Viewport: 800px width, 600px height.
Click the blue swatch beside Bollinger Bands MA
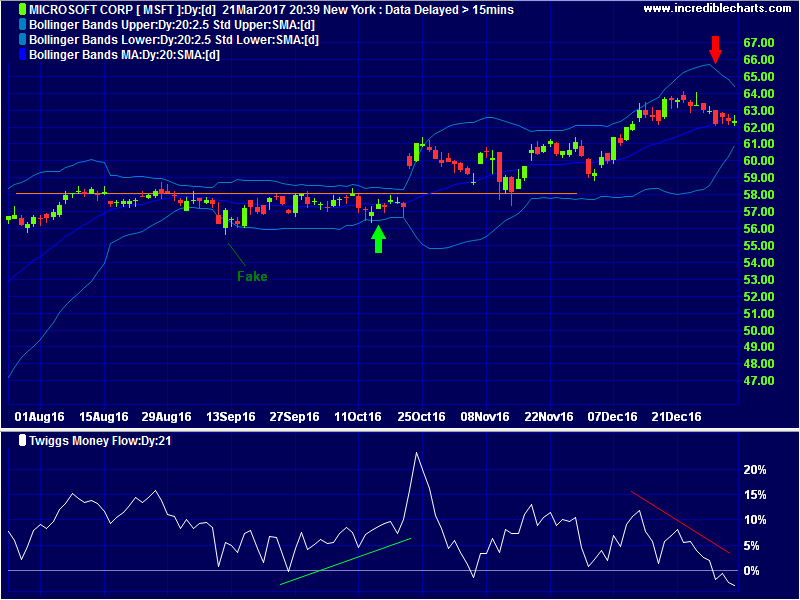coord(22,55)
